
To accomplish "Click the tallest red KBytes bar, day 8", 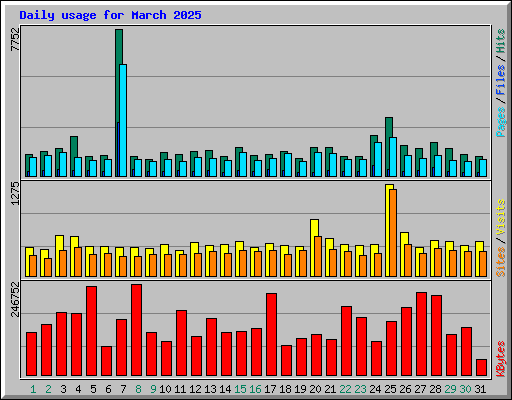I will click(x=136, y=330).
